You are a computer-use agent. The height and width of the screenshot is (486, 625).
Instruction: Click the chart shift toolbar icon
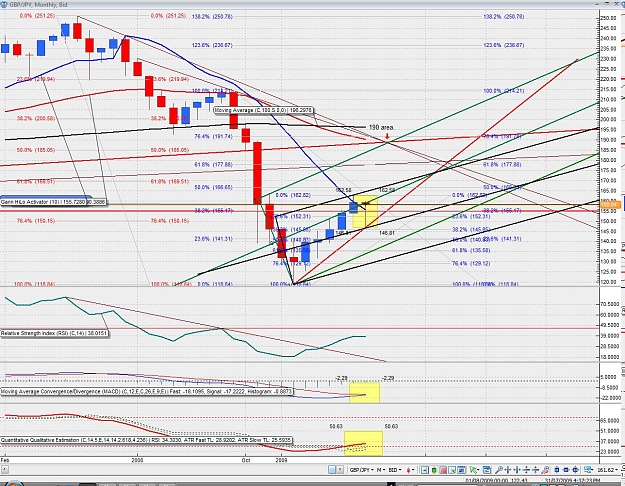[x=425, y=470]
